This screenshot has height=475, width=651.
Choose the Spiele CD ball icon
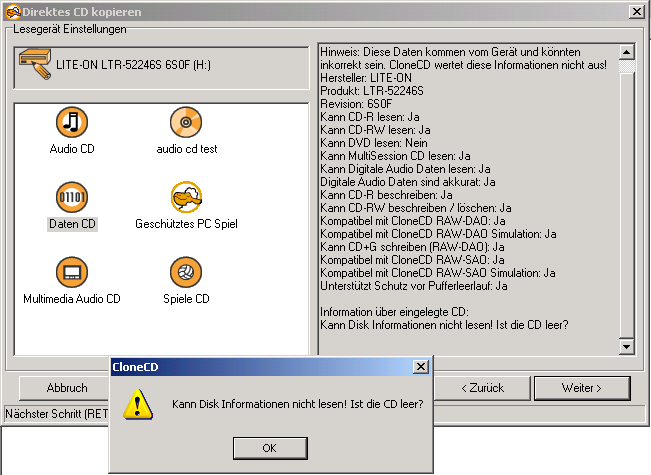[x=186, y=272]
